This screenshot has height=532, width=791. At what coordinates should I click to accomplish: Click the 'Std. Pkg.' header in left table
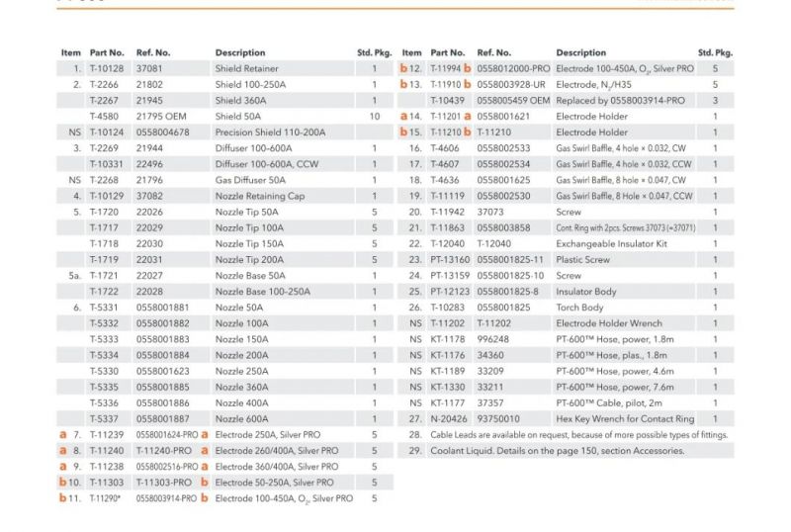[375, 52]
